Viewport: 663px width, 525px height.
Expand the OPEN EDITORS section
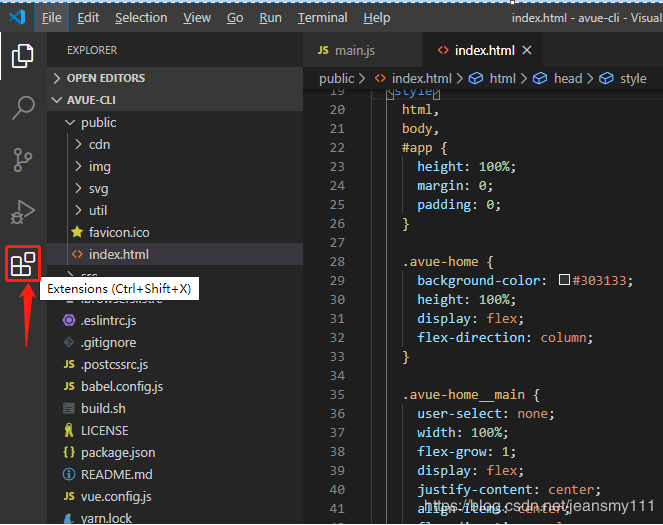pyautogui.click(x=105, y=78)
